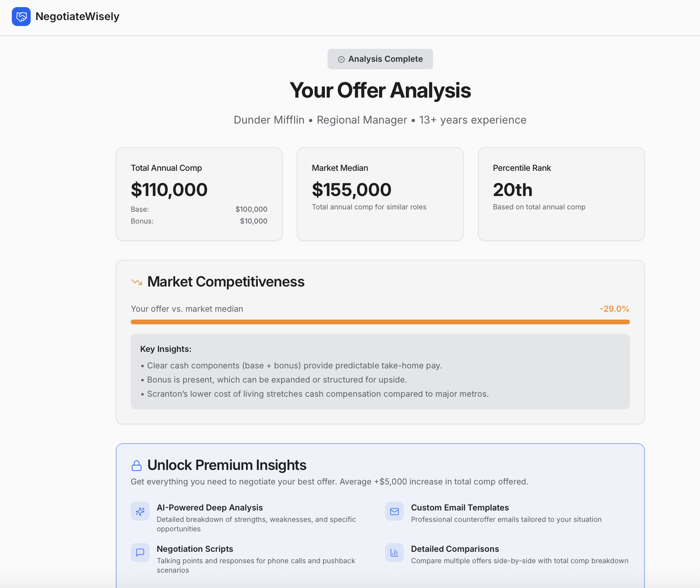
Task: Click the downward trend icon beside Market Competitiveness
Action: tap(136, 282)
